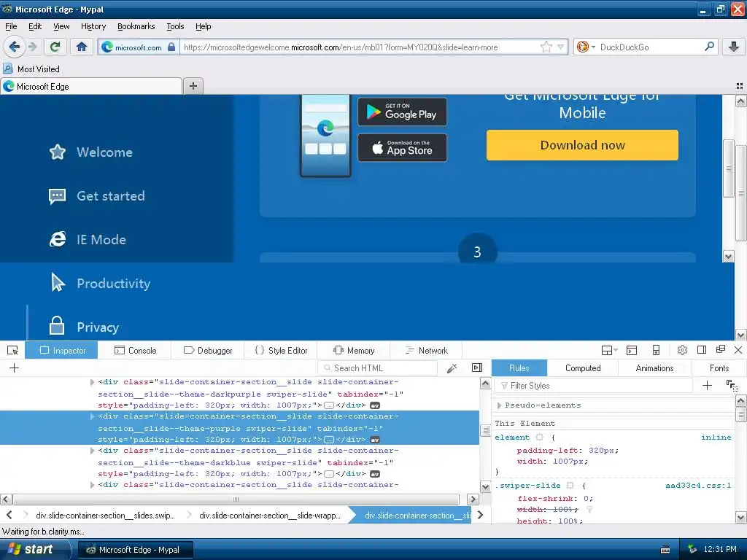Bookmark this page with the star
Viewport: 747px width, 560px height.
(x=546, y=47)
